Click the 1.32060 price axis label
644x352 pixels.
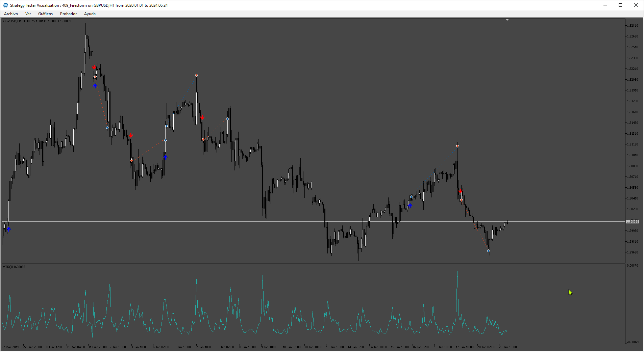tap(633, 80)
